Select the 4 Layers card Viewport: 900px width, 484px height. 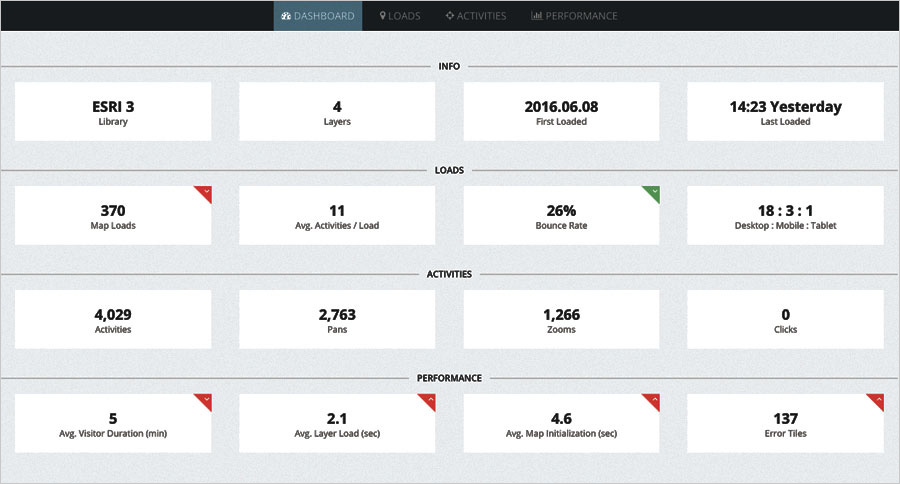[x=337, y=111]
